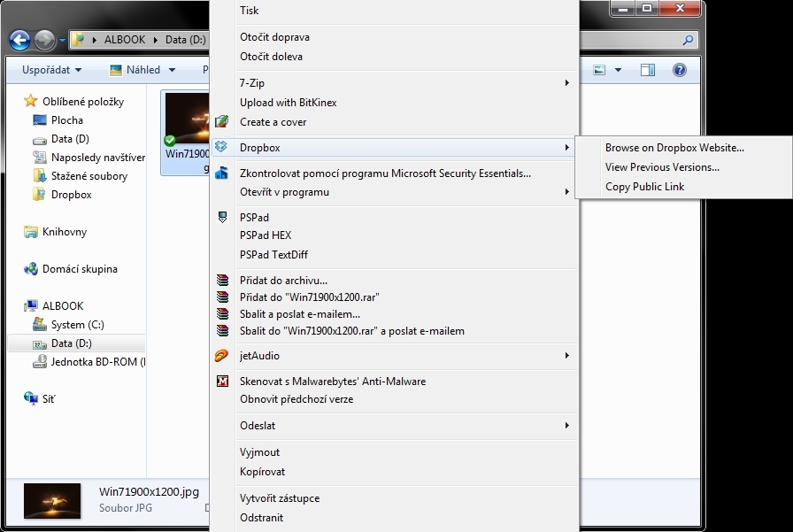Change view with the views icon
Viewport: 793px width, 532px height.
[599, 70]
